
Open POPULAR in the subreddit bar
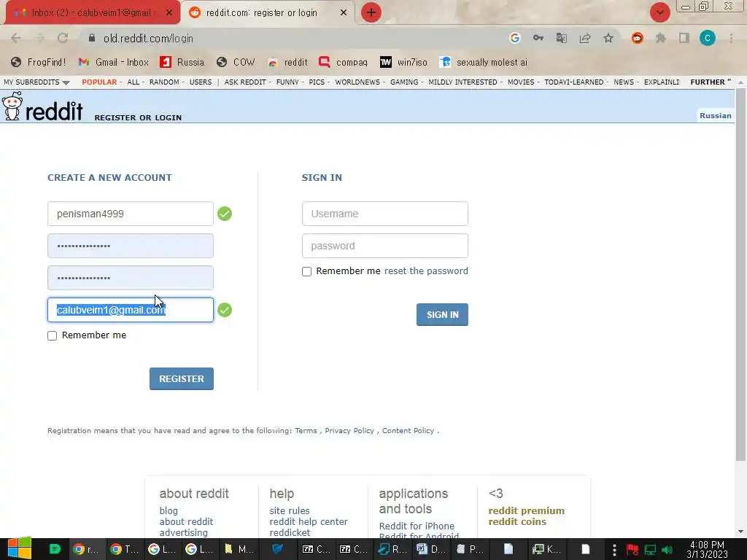(x=99, y=82)
